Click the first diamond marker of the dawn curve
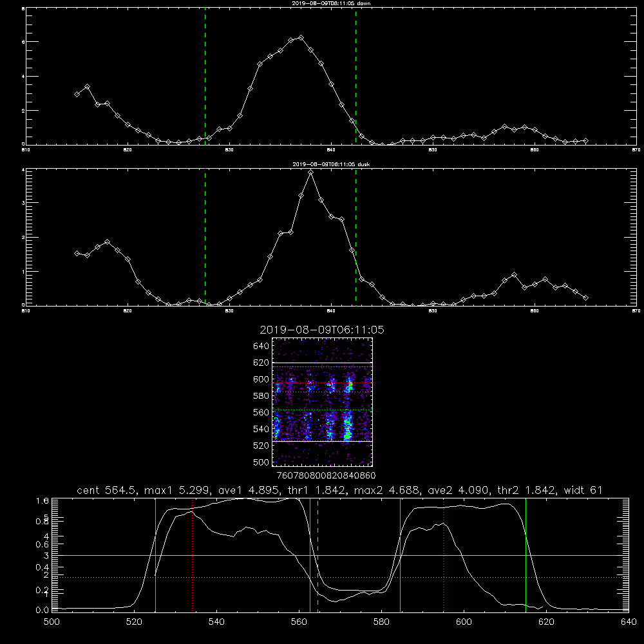 pyautogui.click(x=77, y=95)
